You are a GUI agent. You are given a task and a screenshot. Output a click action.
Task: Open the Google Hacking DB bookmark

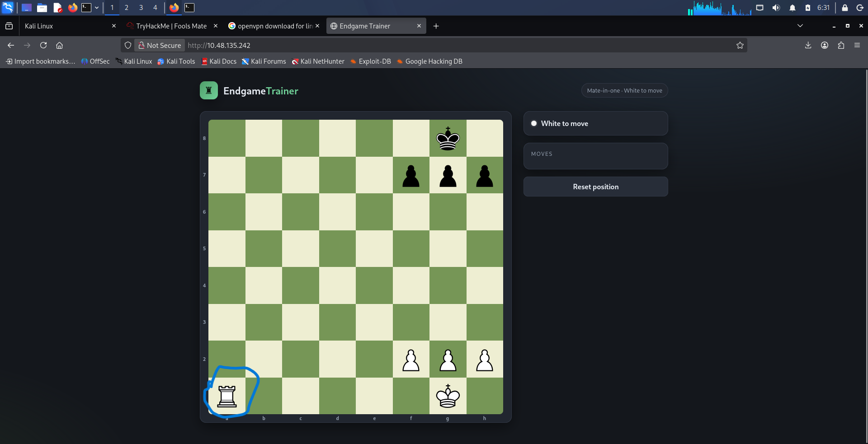pos(429,61)
